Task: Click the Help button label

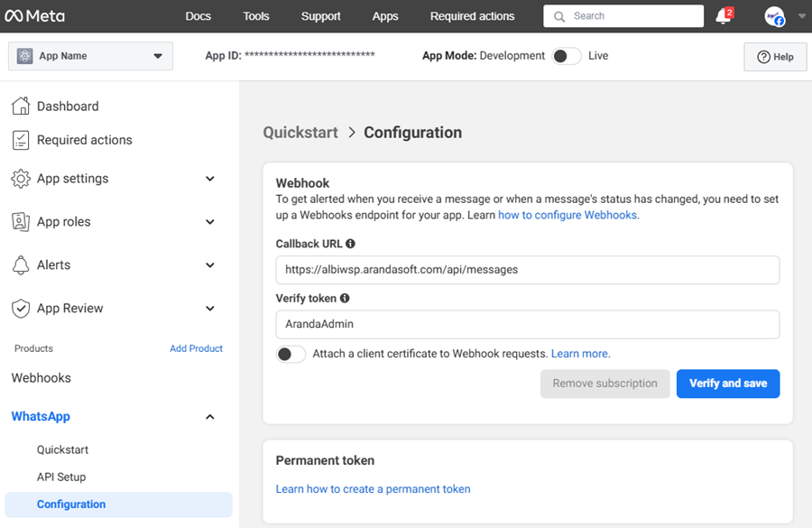Action: 783,57
